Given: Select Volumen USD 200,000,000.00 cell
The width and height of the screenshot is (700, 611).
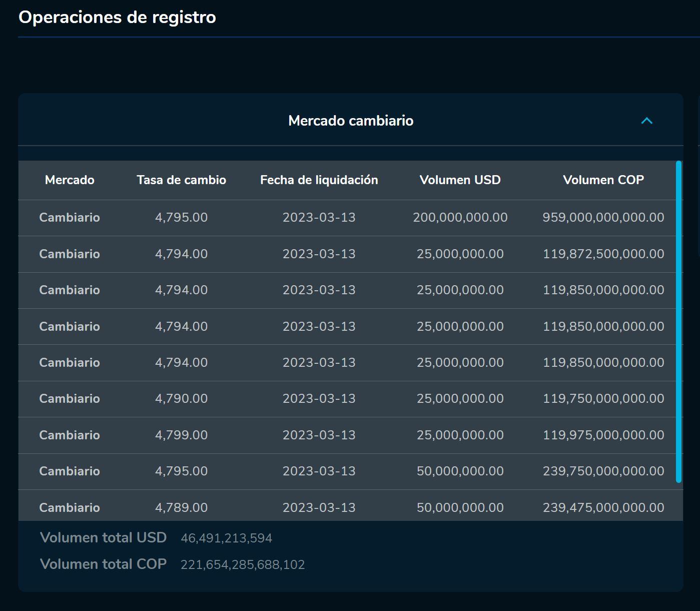Looking at the screenshot, I should pyautogui.click(x=460, y=218).
